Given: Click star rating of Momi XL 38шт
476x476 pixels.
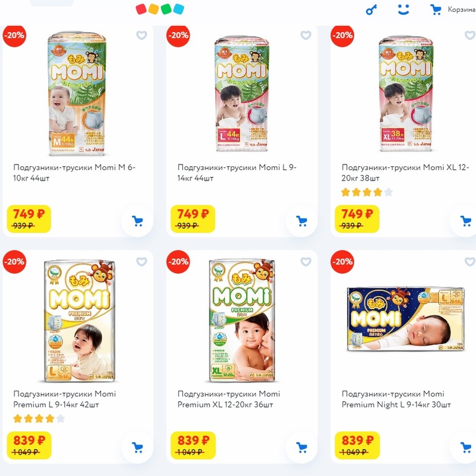Looking at the screenshot, I should point(367,192).
